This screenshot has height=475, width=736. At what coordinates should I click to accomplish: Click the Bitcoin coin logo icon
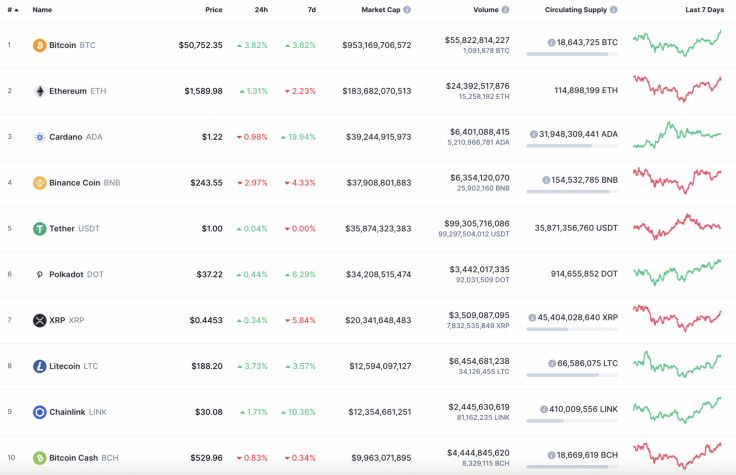39,45
